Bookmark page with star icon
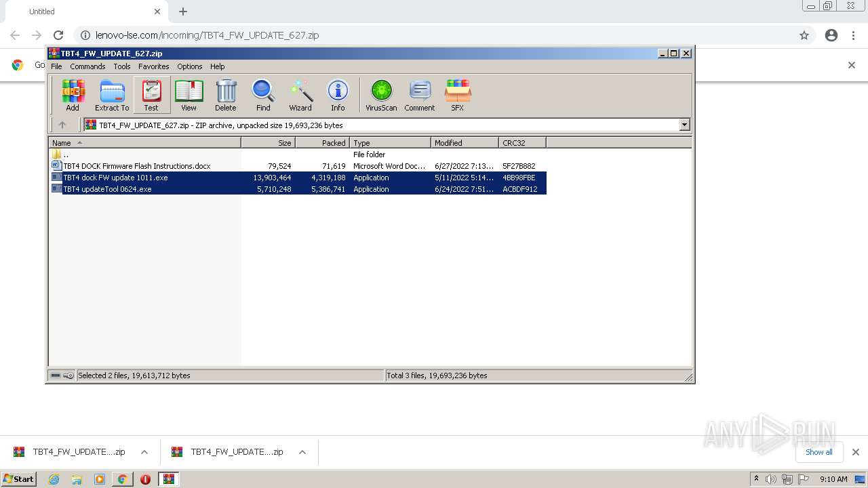This screenshot has height=488, width=868. [804, 35]
